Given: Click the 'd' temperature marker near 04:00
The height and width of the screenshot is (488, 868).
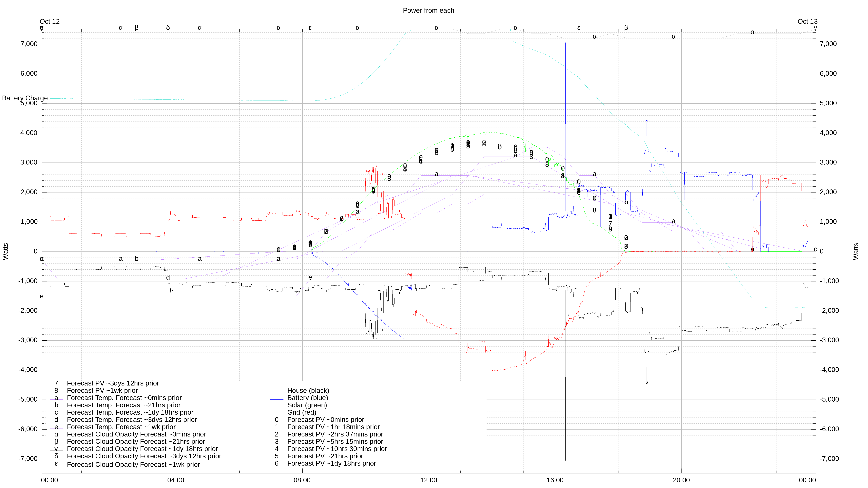Looking at the screenshot, I should click(168, 278).
